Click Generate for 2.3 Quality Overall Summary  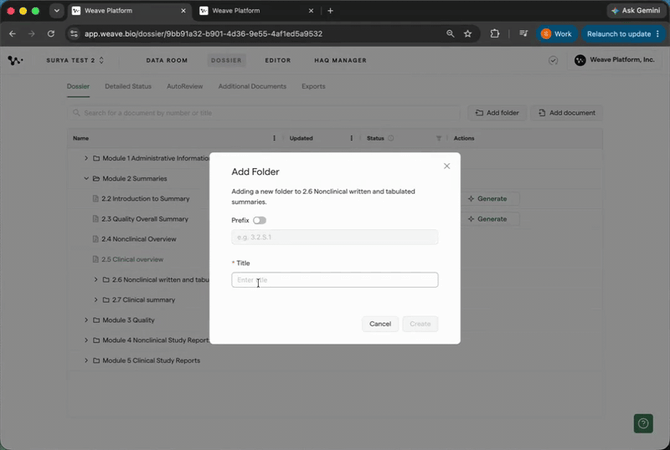488,219
